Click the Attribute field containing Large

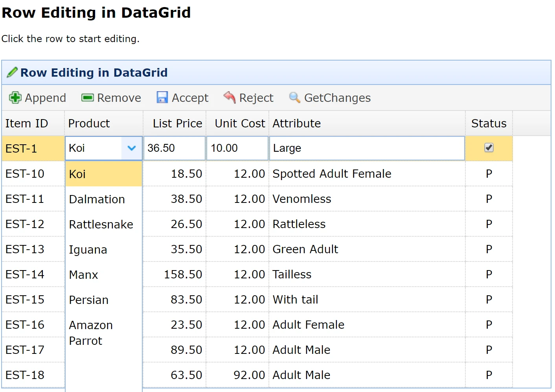click(367, 148)
